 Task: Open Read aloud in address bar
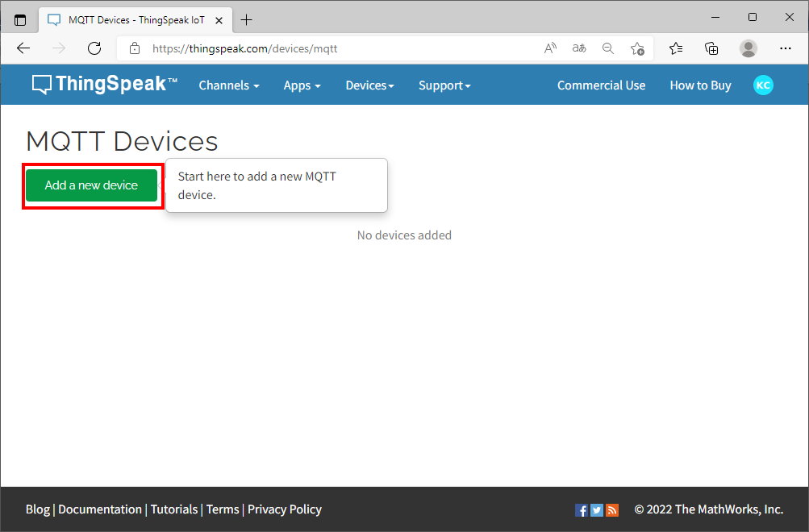tap(551, 48)
